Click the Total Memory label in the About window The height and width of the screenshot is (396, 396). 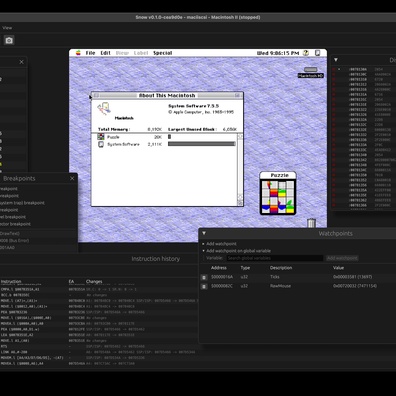click(114, 129)
